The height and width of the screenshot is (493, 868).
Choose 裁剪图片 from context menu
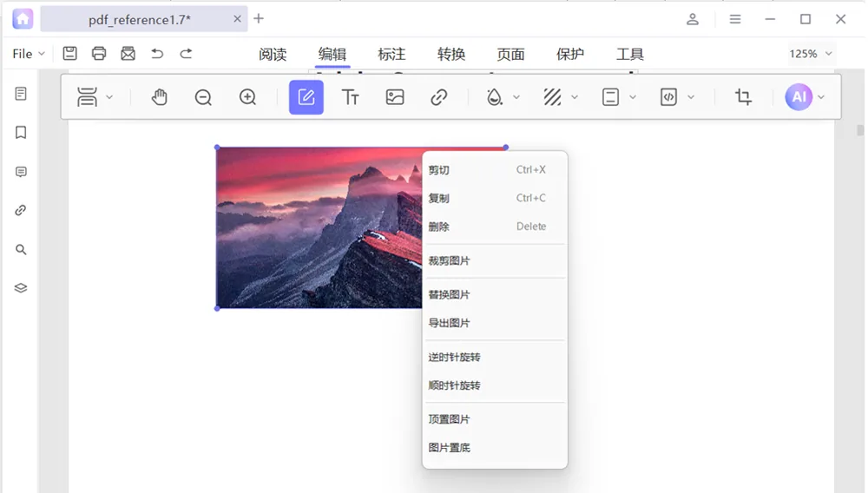coord(495,260)
